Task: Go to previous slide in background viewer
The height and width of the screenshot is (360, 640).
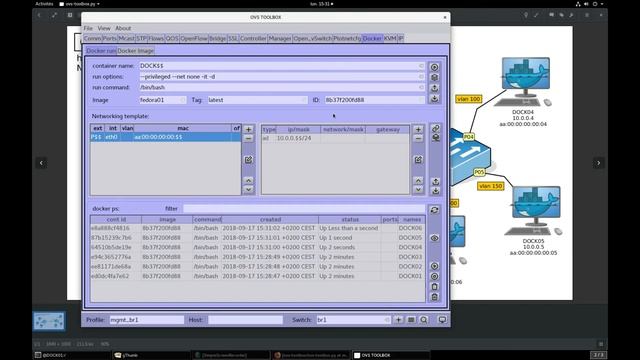Action: [x=41, y=163]
